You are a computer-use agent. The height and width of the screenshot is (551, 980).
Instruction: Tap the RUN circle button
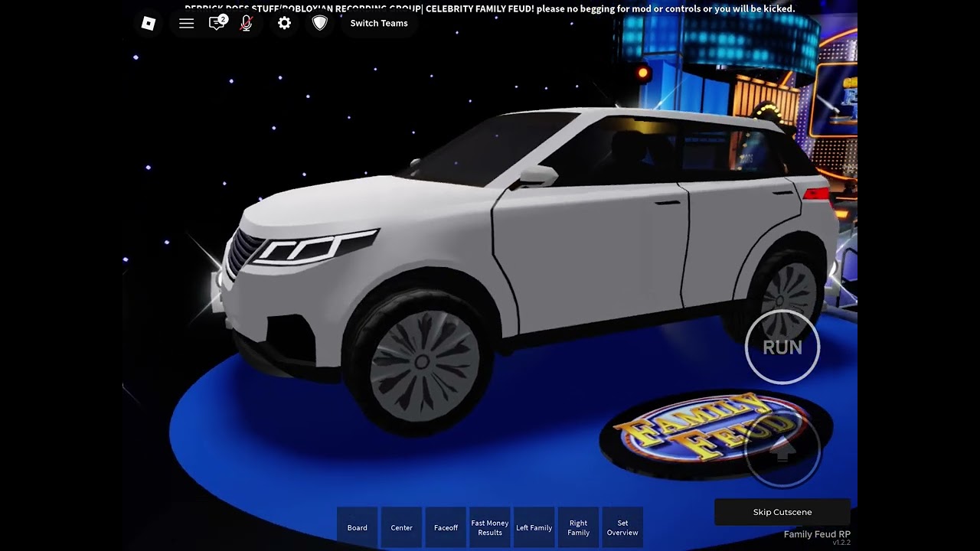[x=782, y=347]
